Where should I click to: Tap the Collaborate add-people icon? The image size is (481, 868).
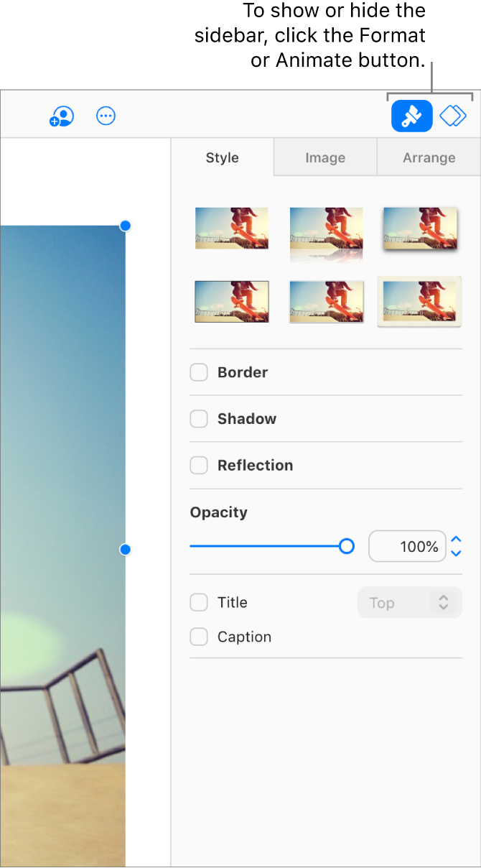[61, 116]
